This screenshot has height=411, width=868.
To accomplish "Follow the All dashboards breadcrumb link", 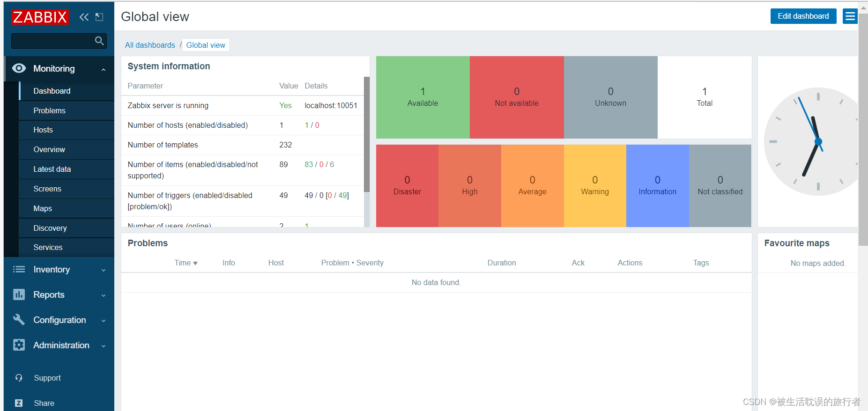I will point(150,45).
